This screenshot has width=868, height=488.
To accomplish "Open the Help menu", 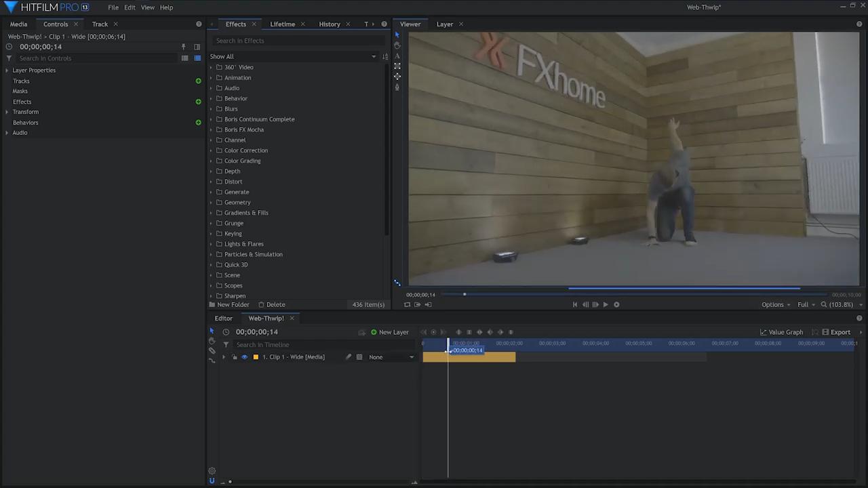I will 166,7.
